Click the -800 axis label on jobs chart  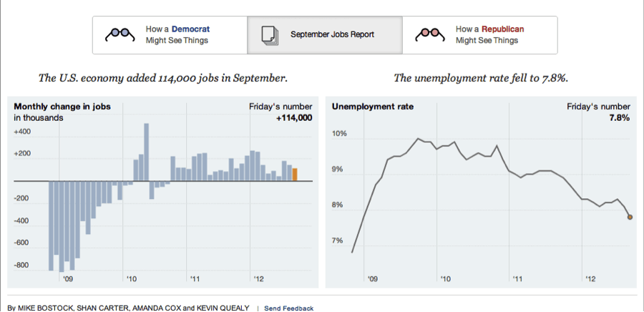(x=23, y=265)
